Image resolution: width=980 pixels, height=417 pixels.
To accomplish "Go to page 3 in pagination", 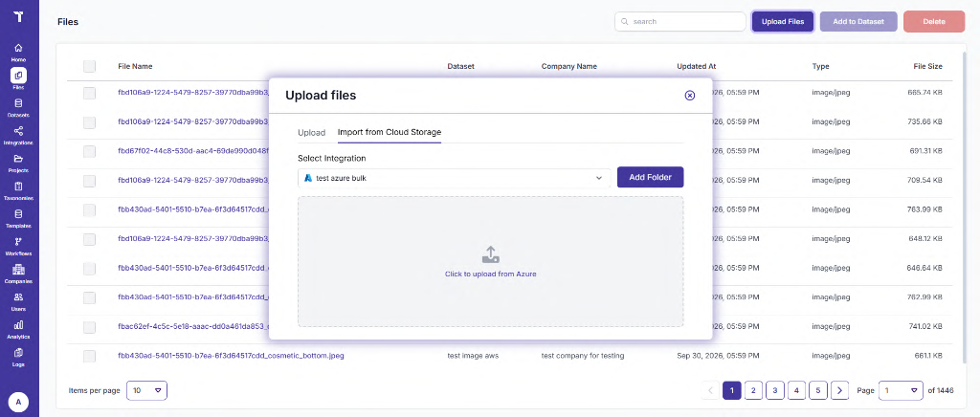I will point(774,391).
